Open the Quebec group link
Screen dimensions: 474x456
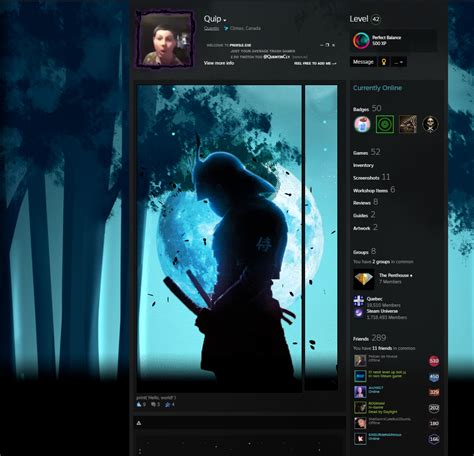tap(374, 299)
